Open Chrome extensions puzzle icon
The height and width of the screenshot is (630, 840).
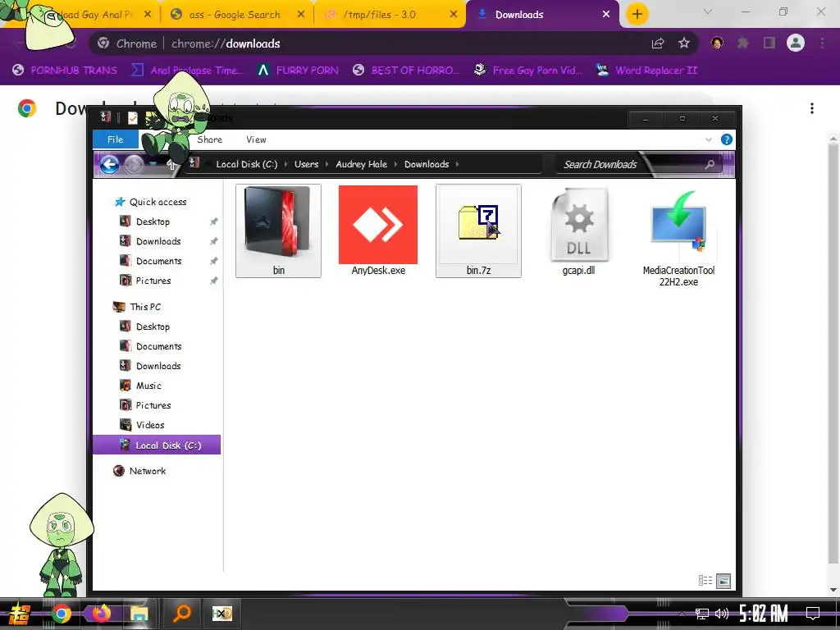pos(743,43)
